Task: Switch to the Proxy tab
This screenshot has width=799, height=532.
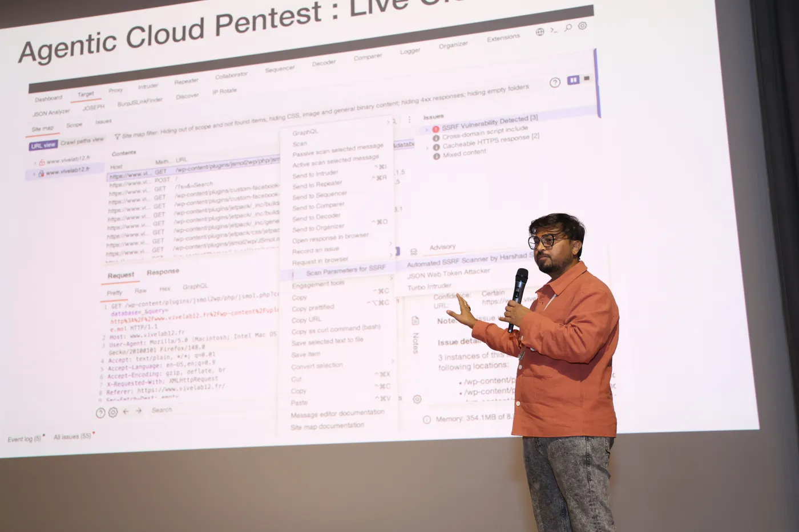Action: 115,91
